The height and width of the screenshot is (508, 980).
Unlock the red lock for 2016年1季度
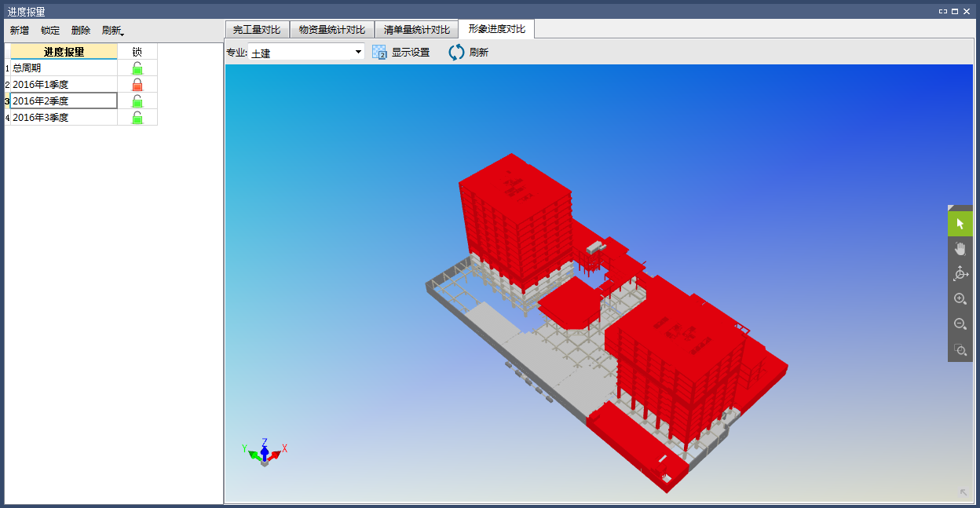click(x=137, y=85)
